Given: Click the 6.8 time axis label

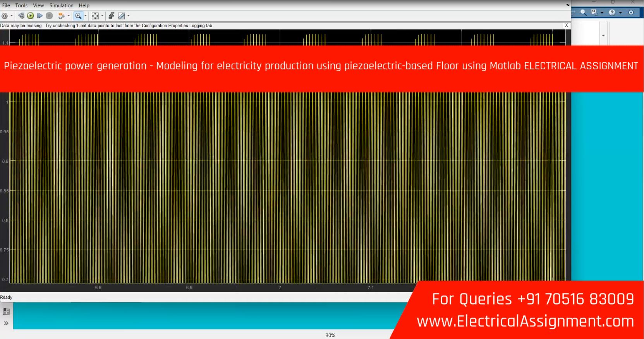Looking at the screenshot, I should click(x=98, y=287).
